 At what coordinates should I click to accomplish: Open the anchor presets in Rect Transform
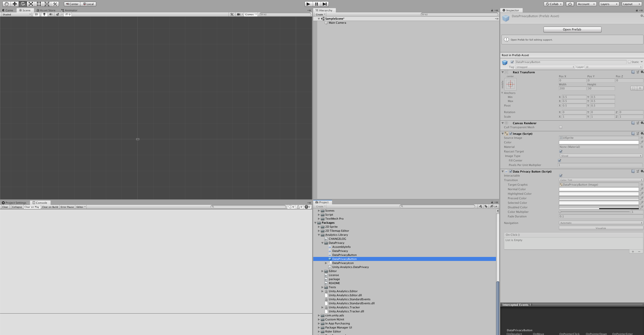(x=510, y=84)
